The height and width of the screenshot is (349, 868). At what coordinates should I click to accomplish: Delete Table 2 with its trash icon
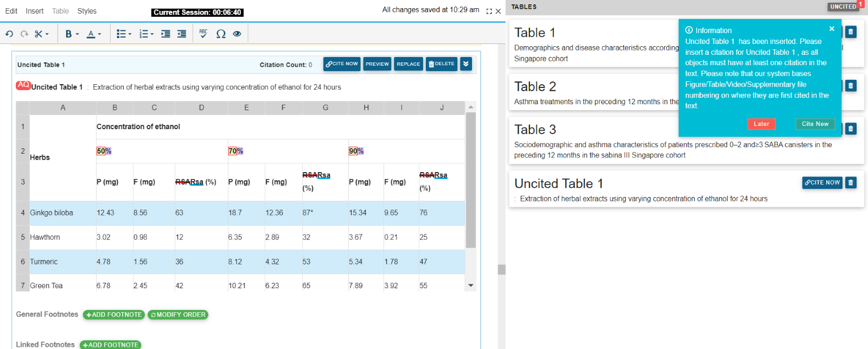coord(851,86)
